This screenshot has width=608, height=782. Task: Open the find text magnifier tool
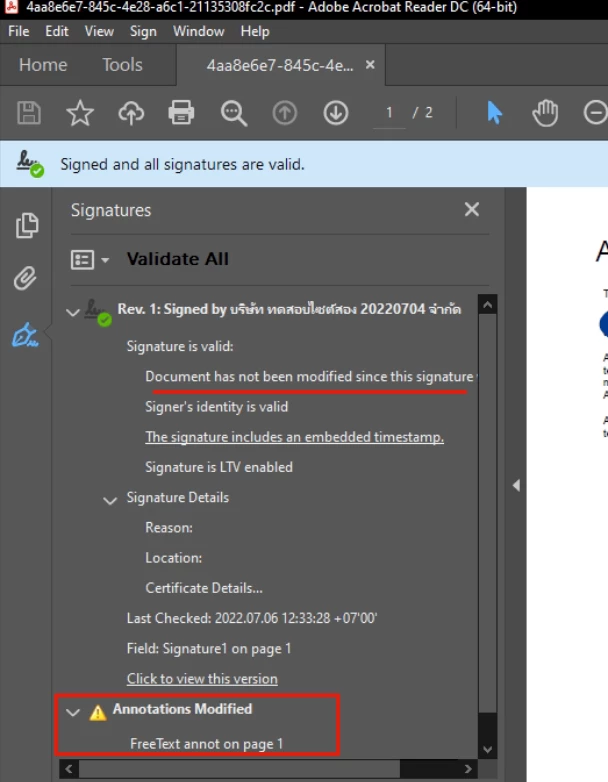[x=233, y=113]
